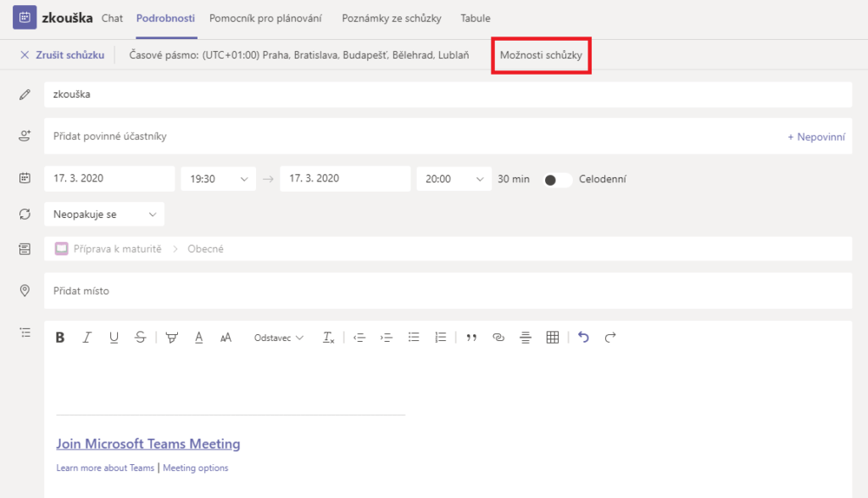Open the text highlight color tool
Image resolution: width=868 pixels, height=498 pixels.
pyautogui.click(x=171, y=338)
